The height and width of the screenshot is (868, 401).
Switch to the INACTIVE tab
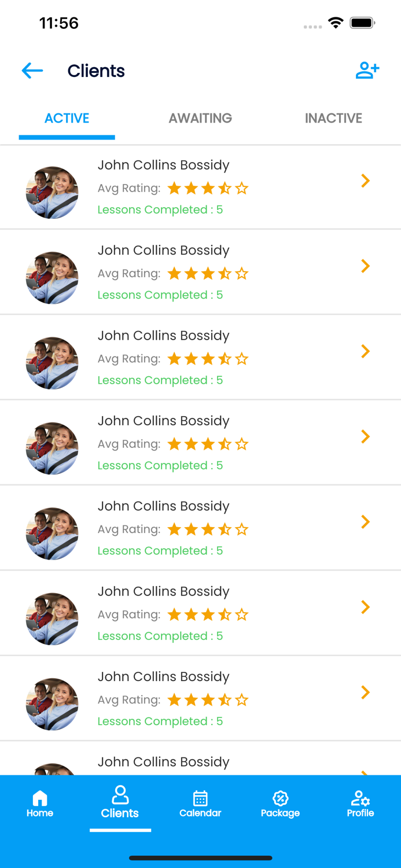click(334, 118)
